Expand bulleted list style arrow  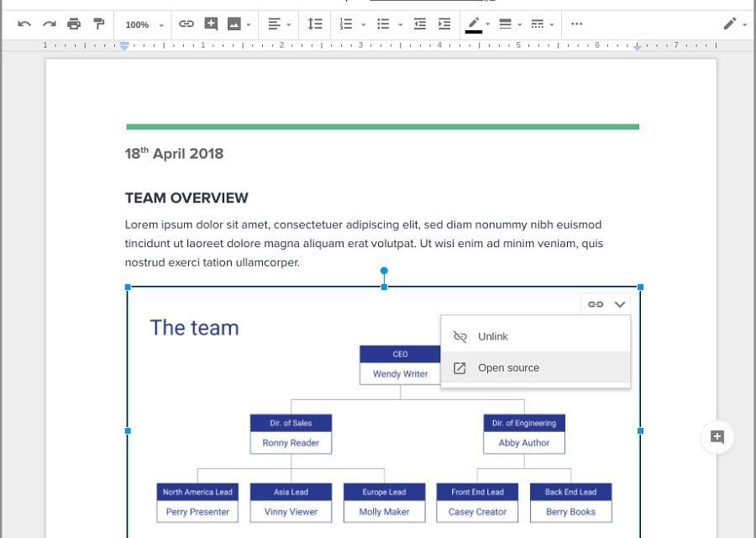pyautogui.click(x=400, y=24)
